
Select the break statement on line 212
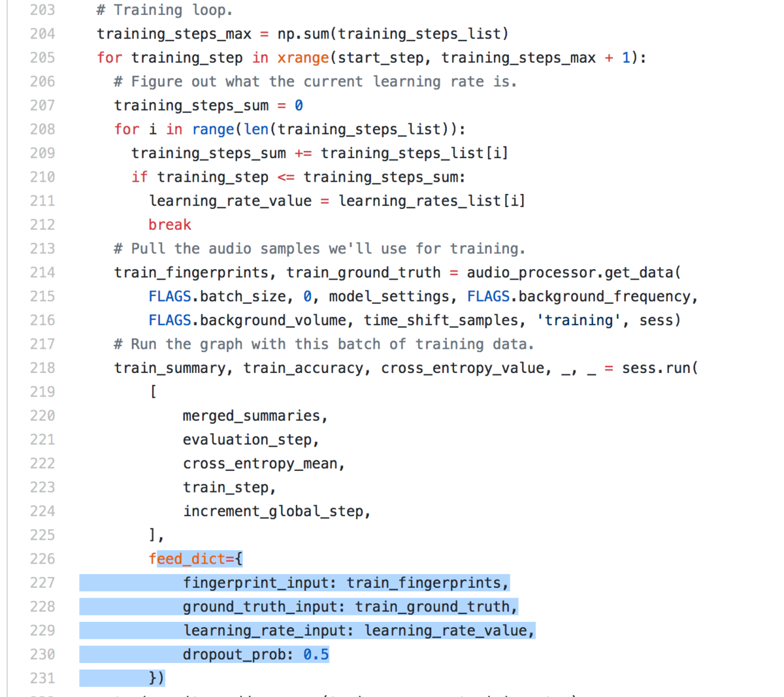click(x=169, y=224)
